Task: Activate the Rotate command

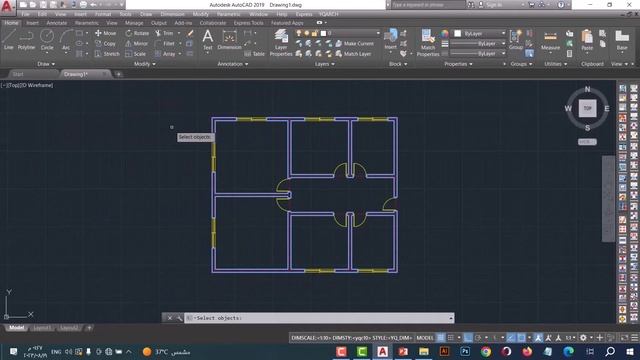Action: click(137, 33)
